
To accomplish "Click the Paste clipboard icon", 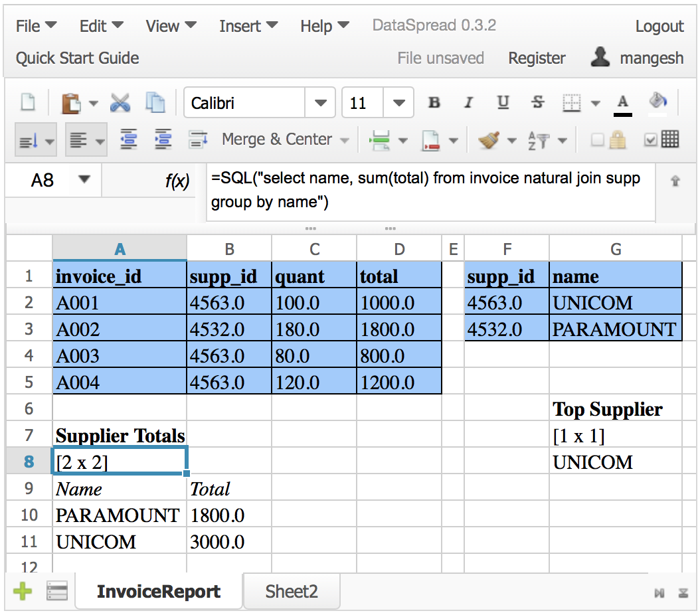I will point(71,103).
